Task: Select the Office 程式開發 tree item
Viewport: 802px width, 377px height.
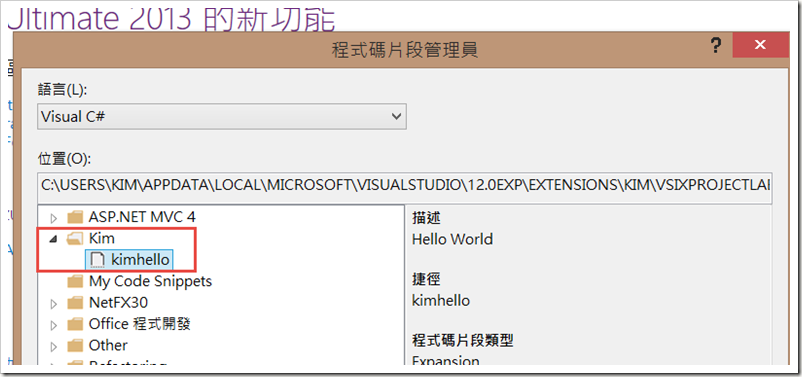Action: 140,324
